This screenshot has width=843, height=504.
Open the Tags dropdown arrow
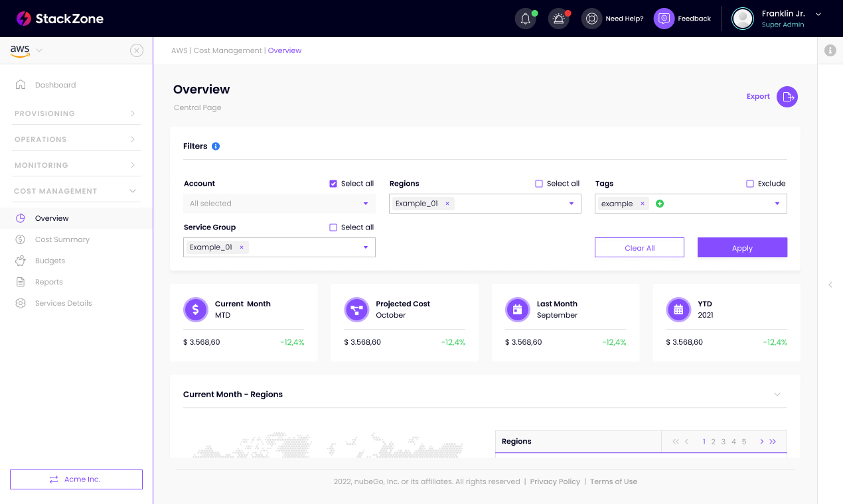(777, 204)
